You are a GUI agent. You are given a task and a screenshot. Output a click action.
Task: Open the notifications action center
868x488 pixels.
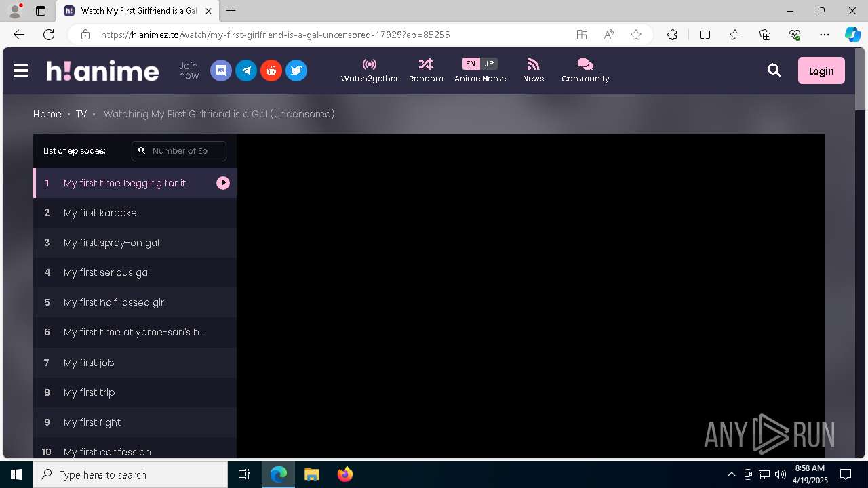(846, 474)
